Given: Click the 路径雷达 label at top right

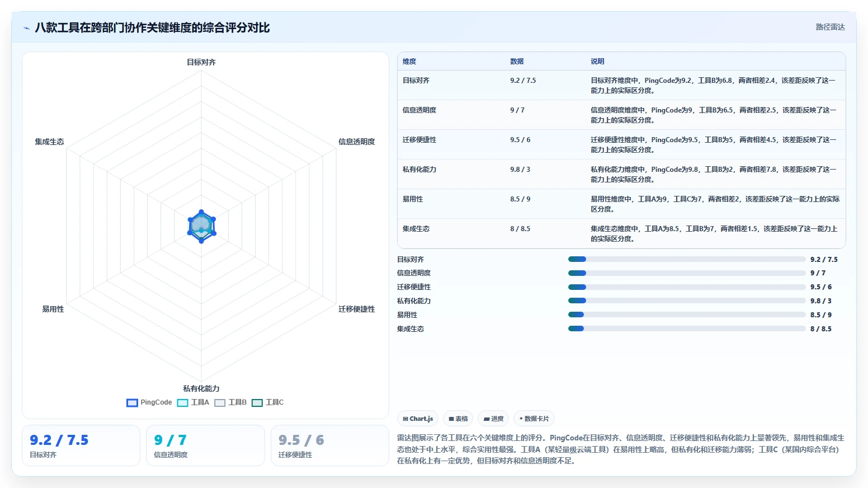Looking at the screenshot, I should pyautogui.click(x=830, y=27).
